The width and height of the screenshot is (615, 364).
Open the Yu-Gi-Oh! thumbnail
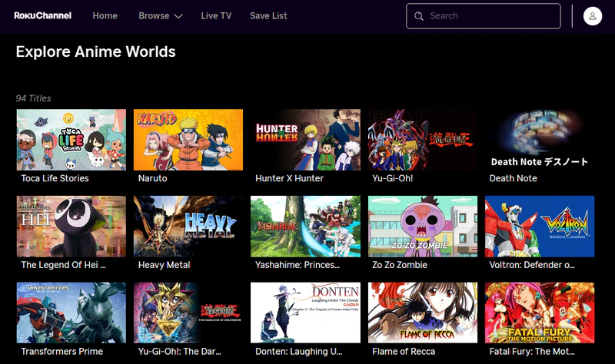423,140
